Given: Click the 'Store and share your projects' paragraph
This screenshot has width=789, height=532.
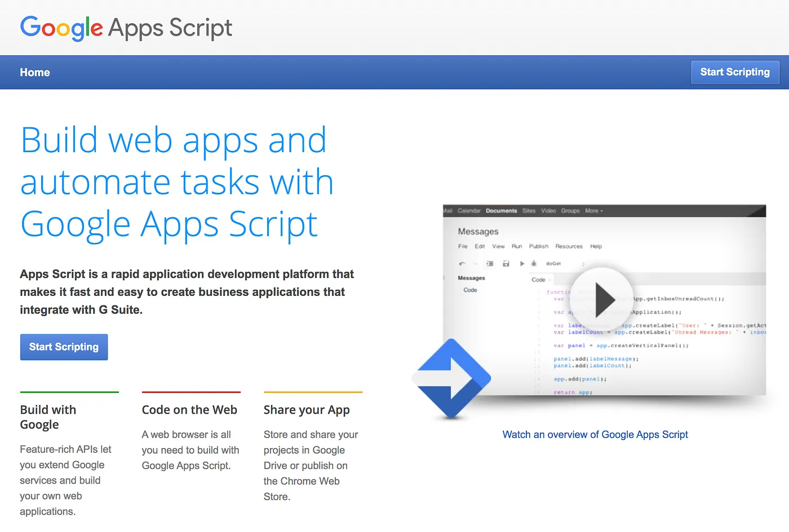Looking at the screenshot, I should (x=311, y=466).
